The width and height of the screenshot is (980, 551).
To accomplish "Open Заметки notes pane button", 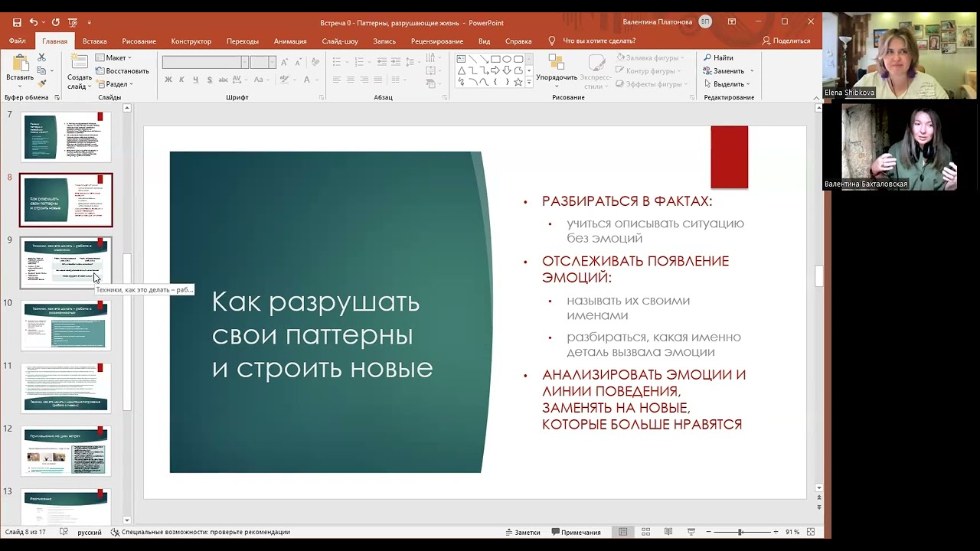I will 522,532.
